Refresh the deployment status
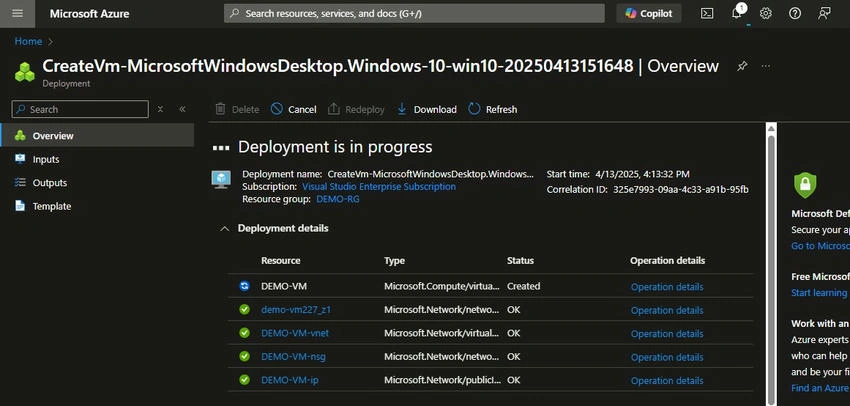 [492, 109]
